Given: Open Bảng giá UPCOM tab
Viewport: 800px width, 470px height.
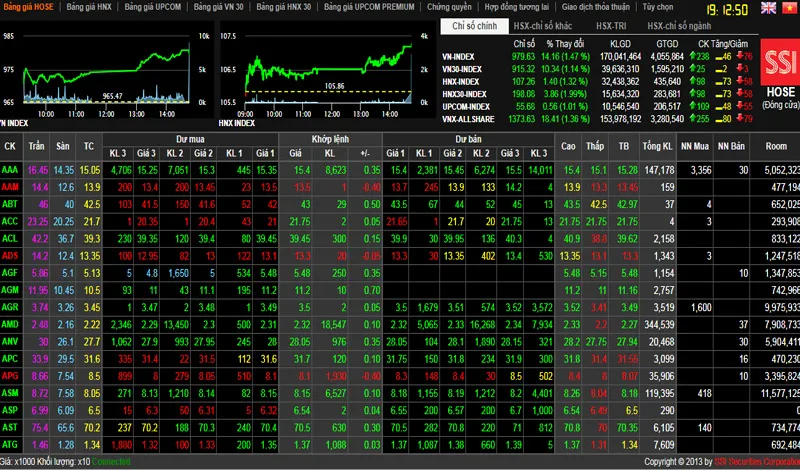Looking at the screenshot, I should (x=153, y=7).
